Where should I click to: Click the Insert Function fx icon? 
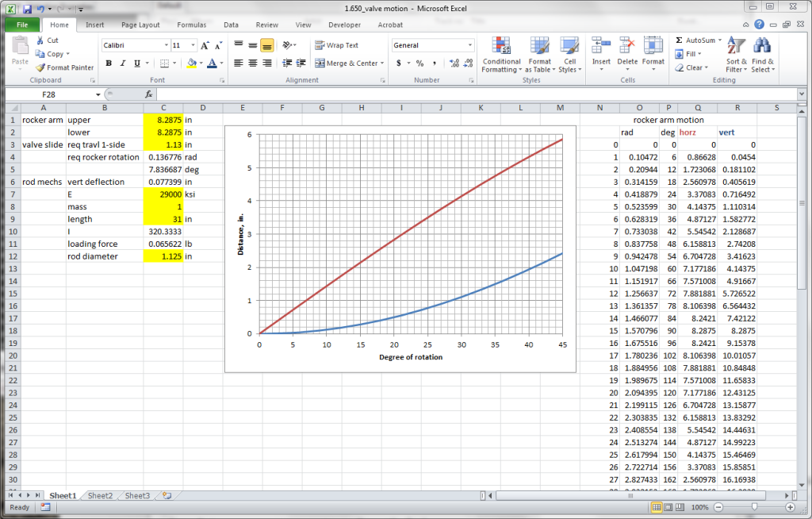148,94
